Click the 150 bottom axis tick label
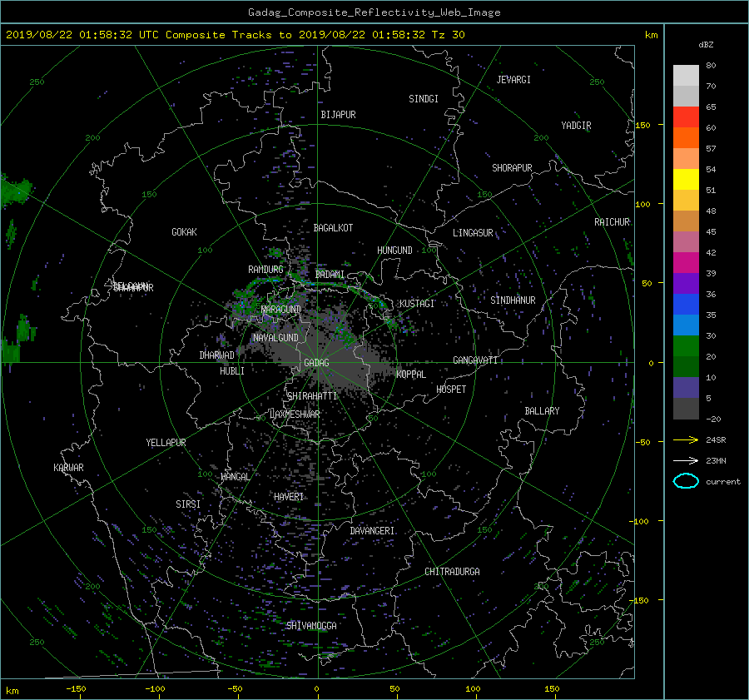Screen dimensions: 749x700 [552, 688]
